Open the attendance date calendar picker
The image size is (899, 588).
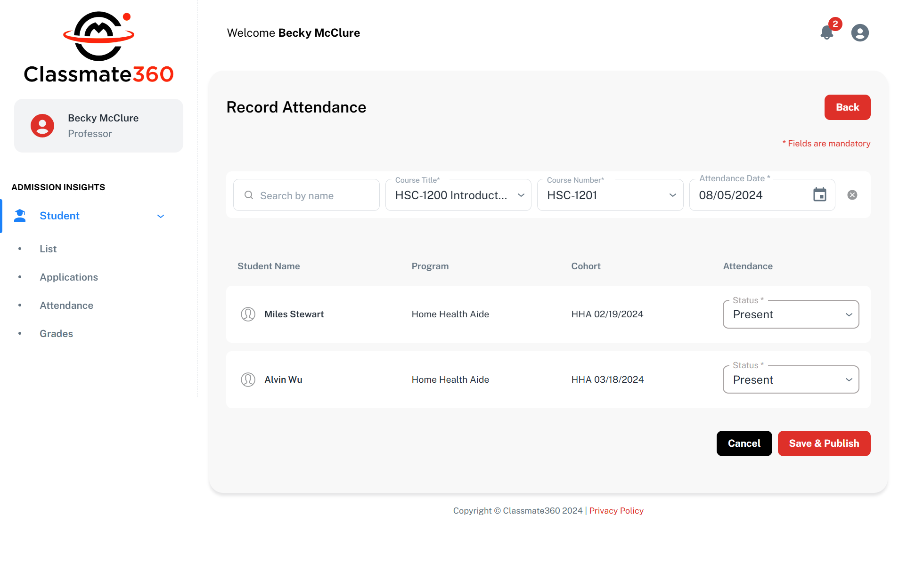click(x=819, y=194)
